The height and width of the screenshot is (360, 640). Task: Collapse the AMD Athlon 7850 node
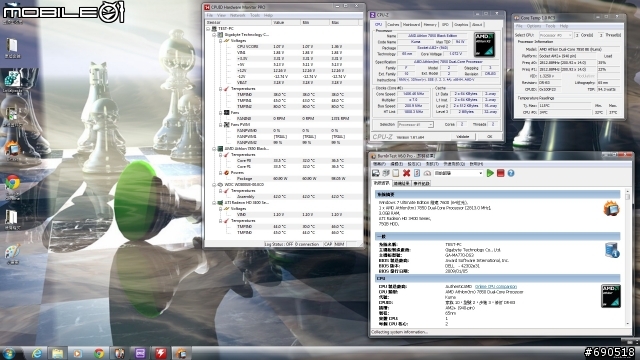pyautogui.click(x=214, y=149)
